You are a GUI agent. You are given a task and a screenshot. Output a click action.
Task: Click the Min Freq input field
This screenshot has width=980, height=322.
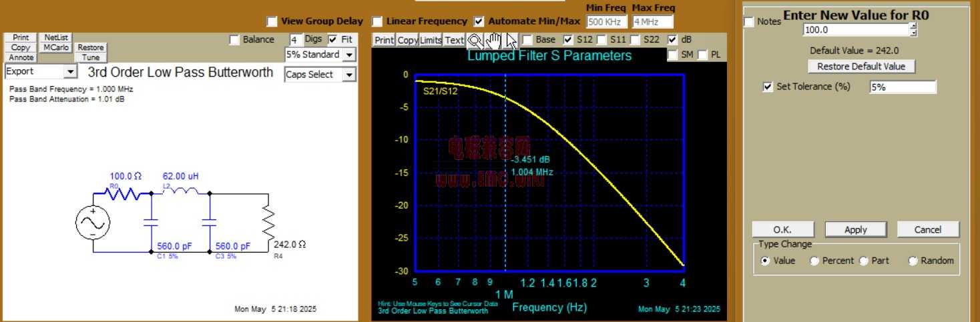pos(607,21)
